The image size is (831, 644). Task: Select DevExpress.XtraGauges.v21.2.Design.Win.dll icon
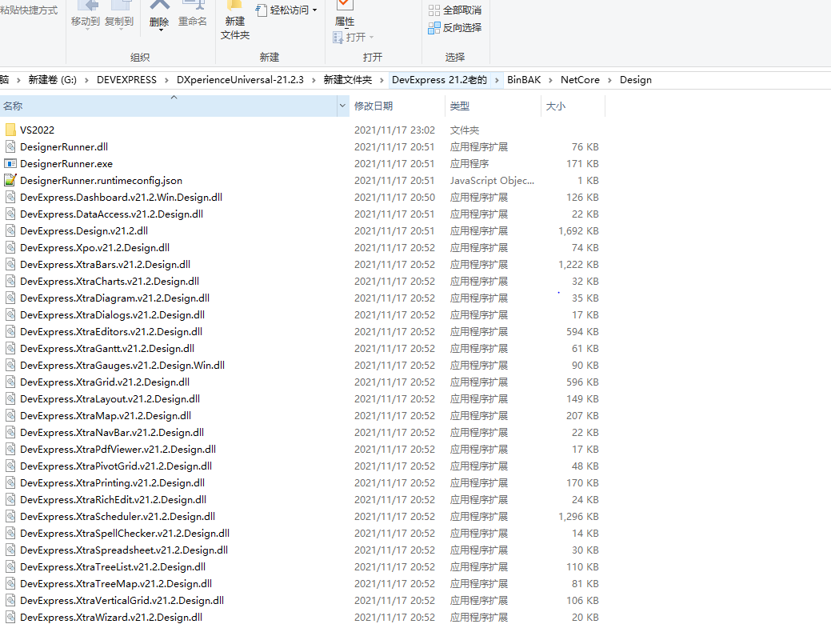(x=10, y=365)
